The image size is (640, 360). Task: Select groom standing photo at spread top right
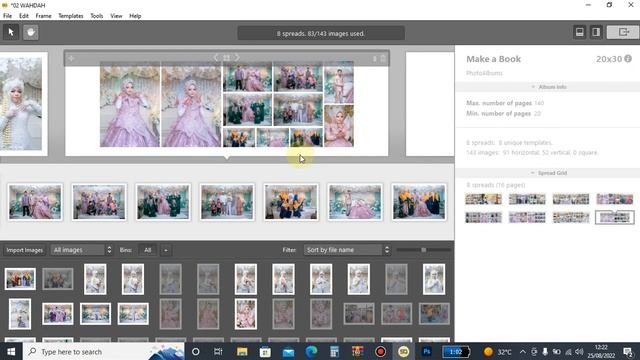pyautogui.click(x=339, y=82)
